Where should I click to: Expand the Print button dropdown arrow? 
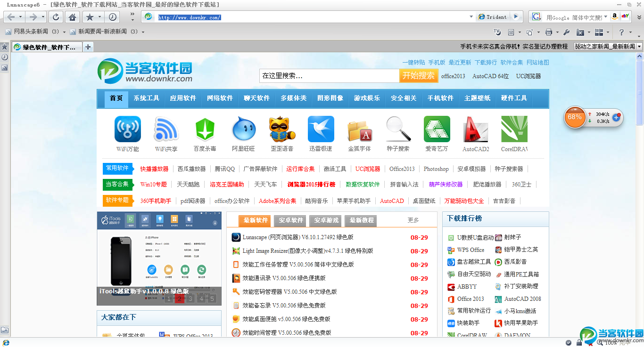click(x=557, y=32)
